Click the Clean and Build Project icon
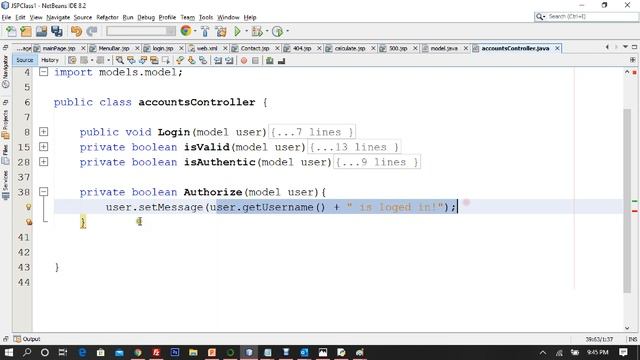 coord(221,31)
